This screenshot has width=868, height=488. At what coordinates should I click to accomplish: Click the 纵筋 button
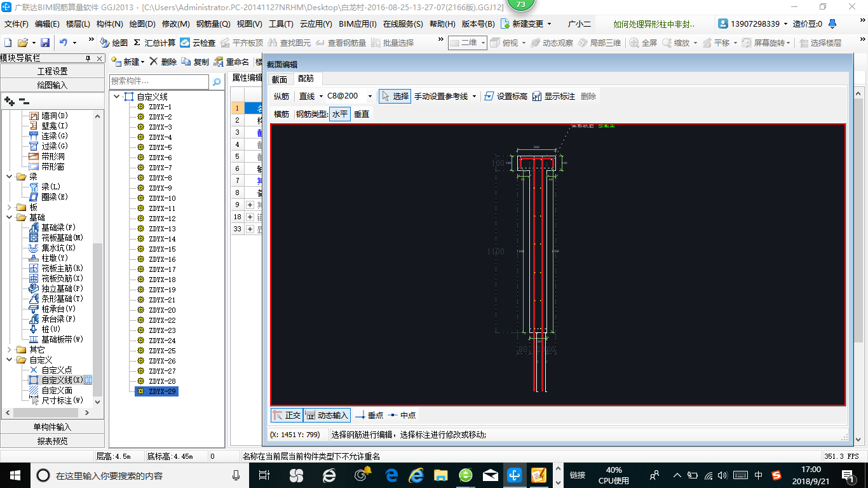[x=281, y=96]
